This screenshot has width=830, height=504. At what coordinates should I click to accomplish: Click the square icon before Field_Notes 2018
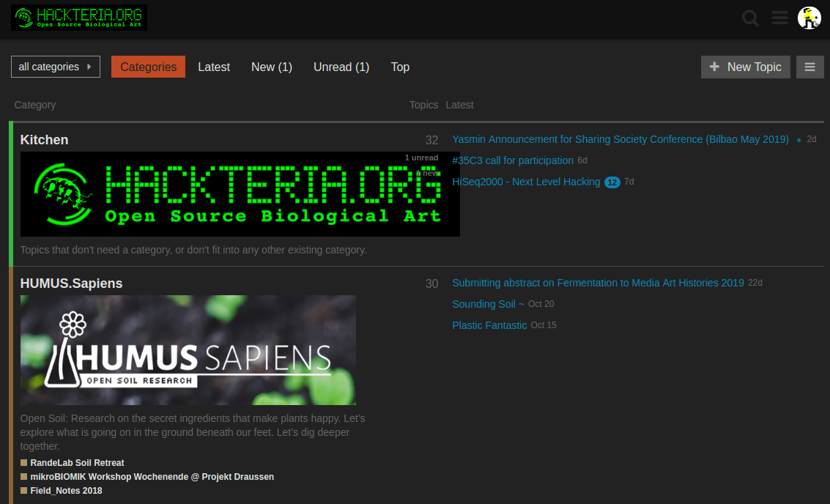(x=24, y=490)
